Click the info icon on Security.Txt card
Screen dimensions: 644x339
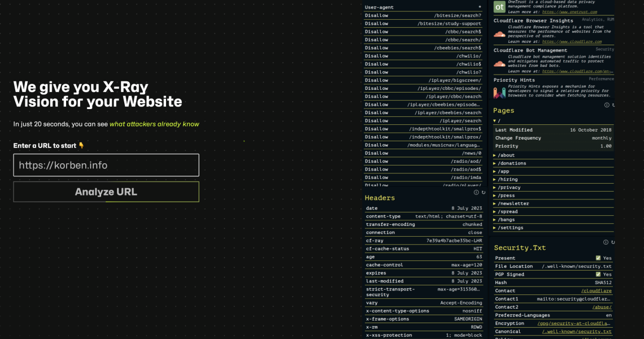point(606,242)
